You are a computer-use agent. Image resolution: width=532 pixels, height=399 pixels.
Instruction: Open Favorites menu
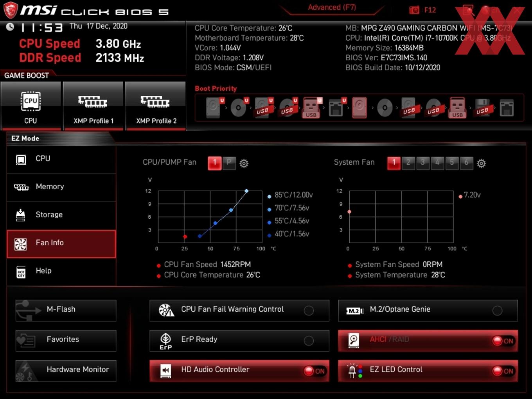click(x=66, y=341)
